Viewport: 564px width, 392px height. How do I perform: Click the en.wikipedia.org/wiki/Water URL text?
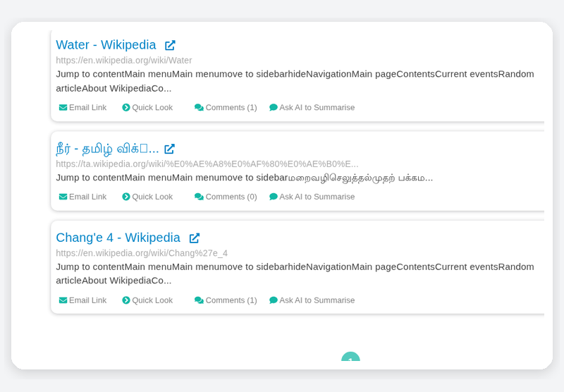124,60
